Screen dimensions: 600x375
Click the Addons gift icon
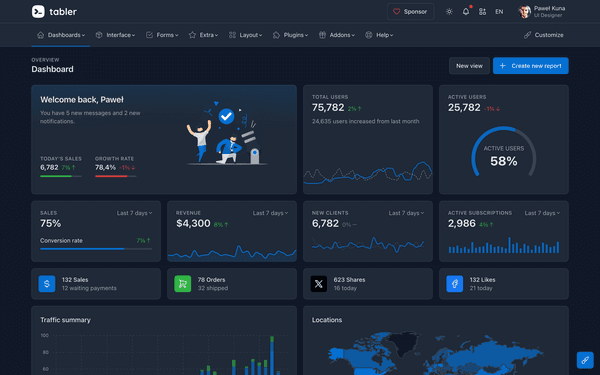(x=323, y=35)
